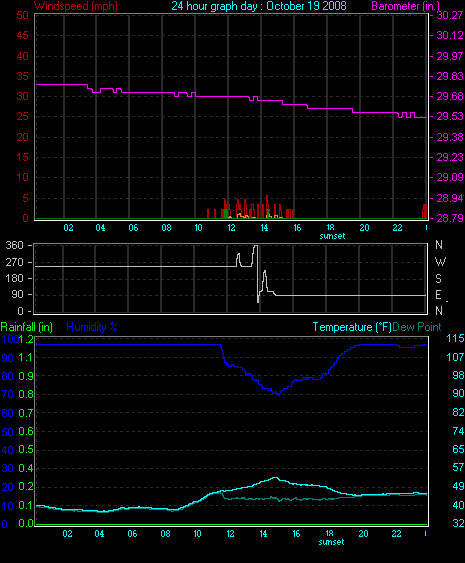Image resolution: width=465 pixels, height=563 pixels.
Task: Click the Windspeed (mph) legend label
Action: [76, 6]
